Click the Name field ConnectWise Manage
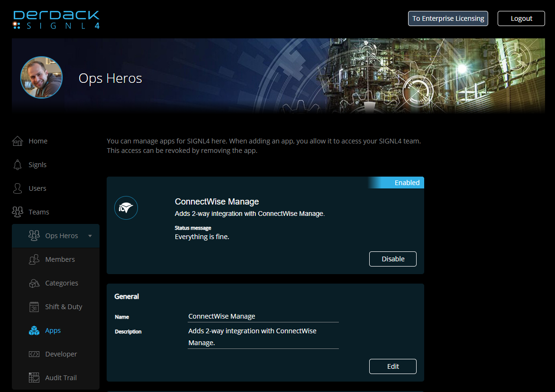This screenshot has height=392, width=555. 263,316
